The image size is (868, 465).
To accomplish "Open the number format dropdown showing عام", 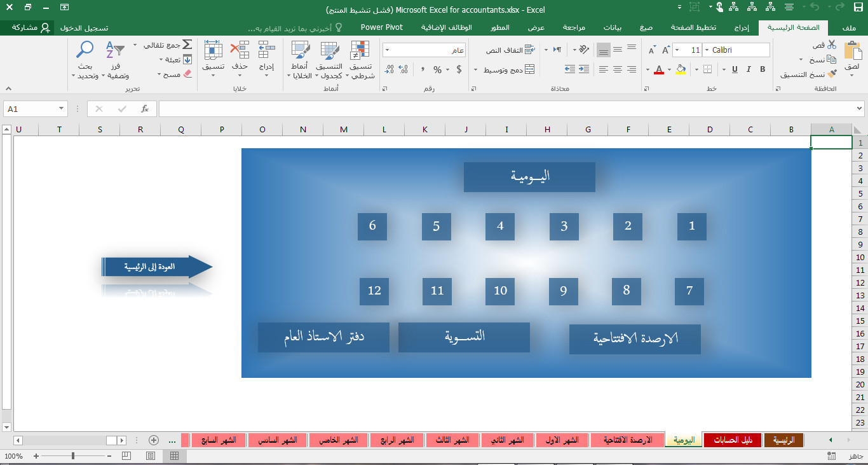I will [423, 49].
